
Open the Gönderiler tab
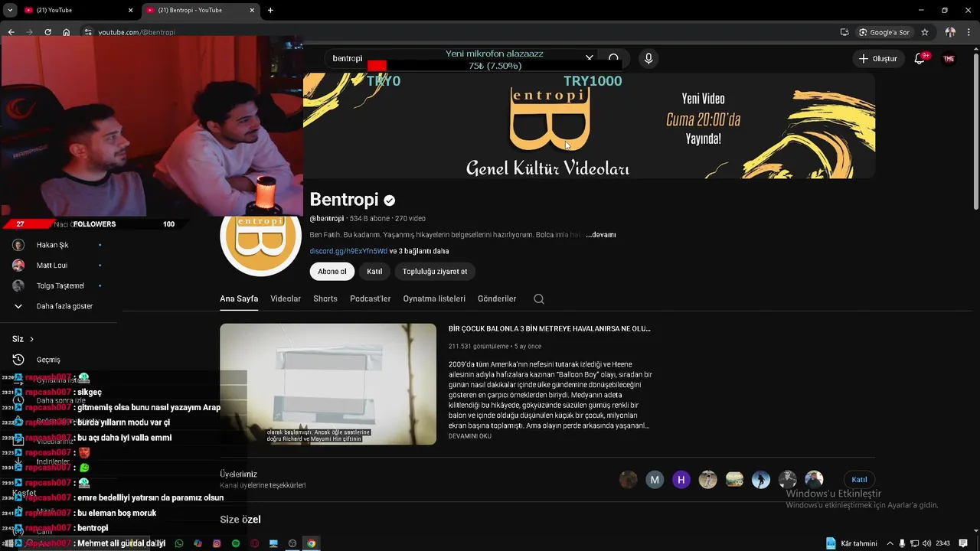pyautogui.click(x=497, y=298)
